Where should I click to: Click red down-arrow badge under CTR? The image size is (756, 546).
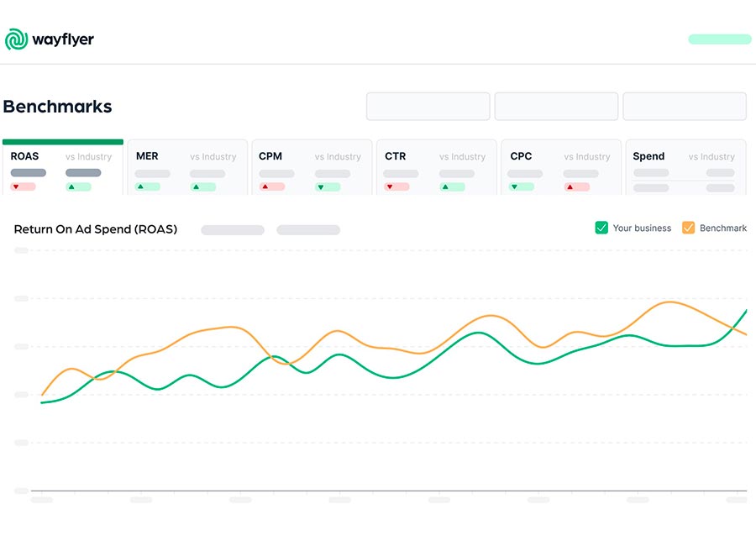pyautogui.click(x=396, y=186)
